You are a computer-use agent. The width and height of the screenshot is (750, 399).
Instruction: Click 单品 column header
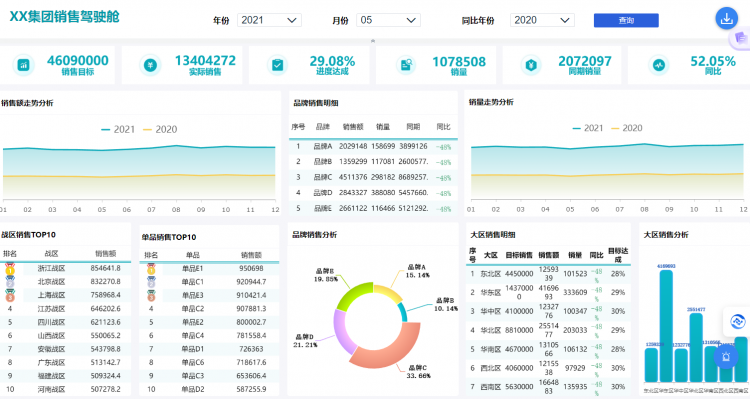(193, 255)
